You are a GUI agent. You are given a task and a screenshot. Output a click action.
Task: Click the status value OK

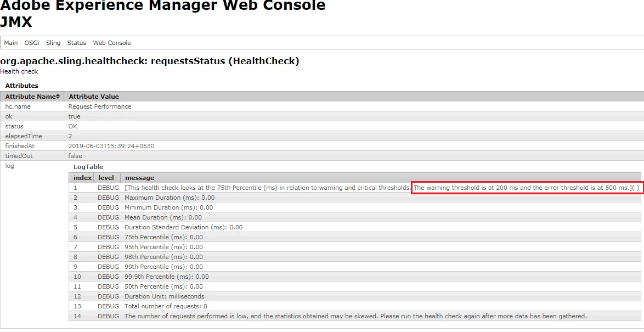73,126
